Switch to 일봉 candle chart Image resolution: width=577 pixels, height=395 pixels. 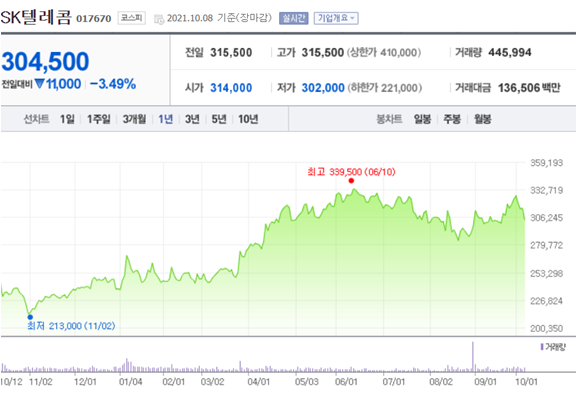click(x=422, y=119)
